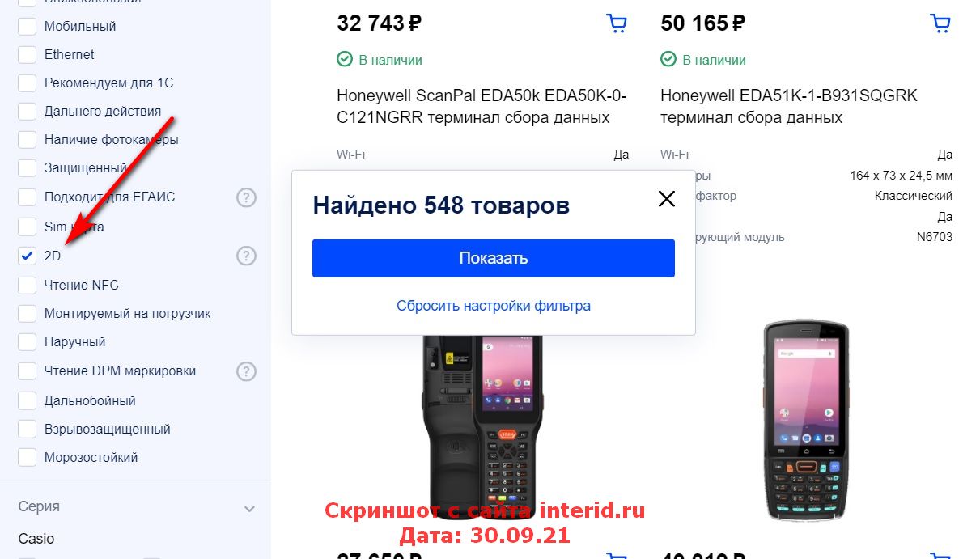Add the 32 743 ₽ item to cart
This screenshot has height=559, width=980.
(x=617, y=23)
